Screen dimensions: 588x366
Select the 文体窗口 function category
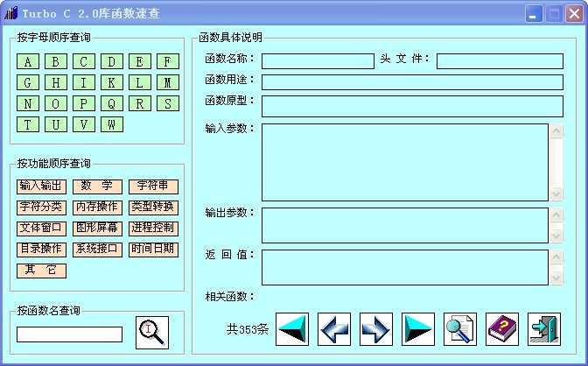41,229
